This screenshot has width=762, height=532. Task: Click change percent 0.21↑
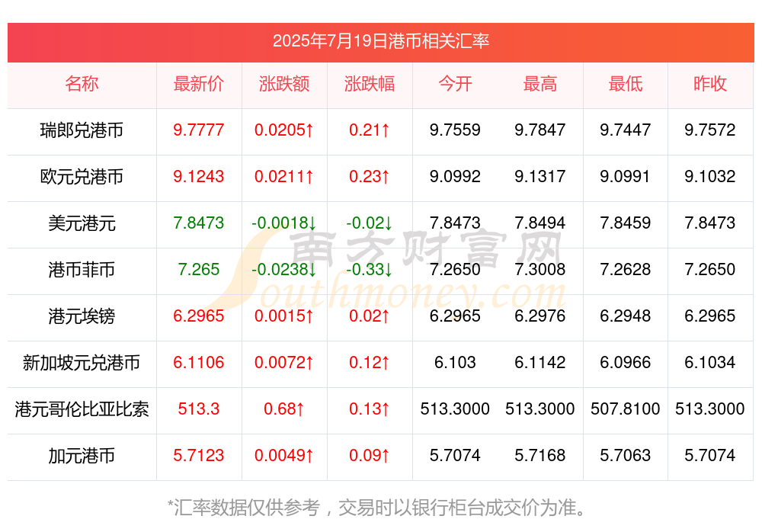[370, 130]
